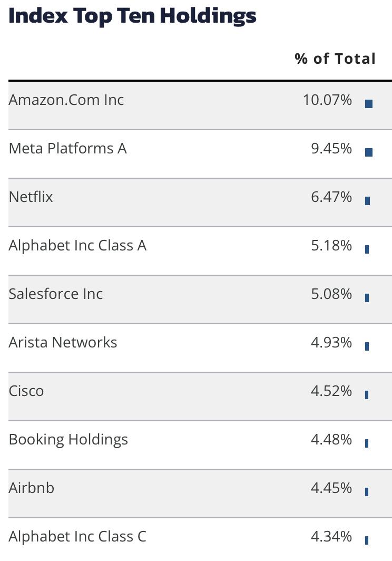Click the Amazon.Com Inc holding name

(x=66, y=100)
